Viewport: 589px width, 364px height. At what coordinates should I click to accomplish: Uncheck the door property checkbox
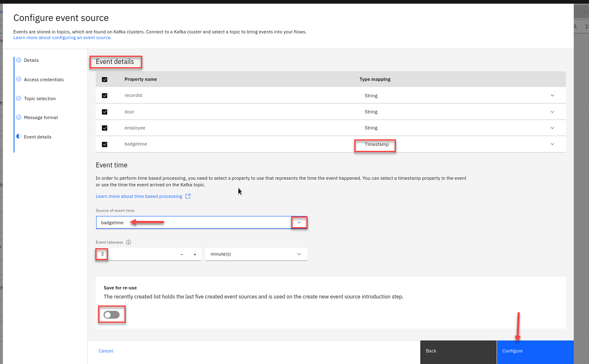pos(105,112)
